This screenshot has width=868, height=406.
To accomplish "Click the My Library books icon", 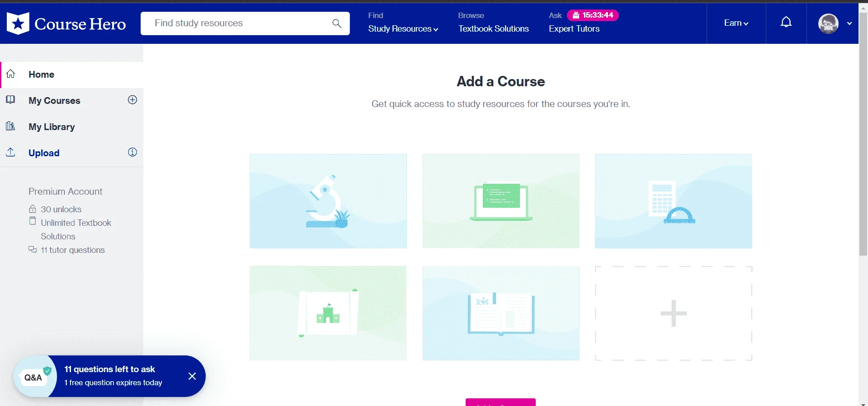I will point(10,126).
